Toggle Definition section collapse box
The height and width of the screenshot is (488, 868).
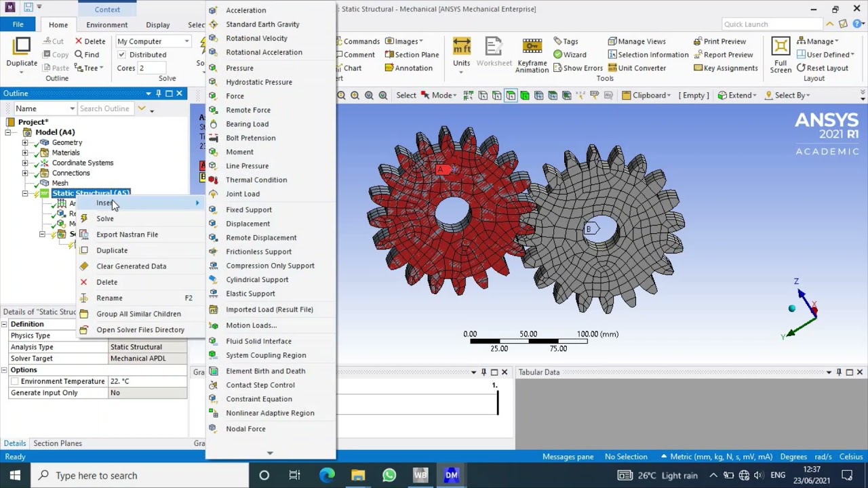(4, 324)
